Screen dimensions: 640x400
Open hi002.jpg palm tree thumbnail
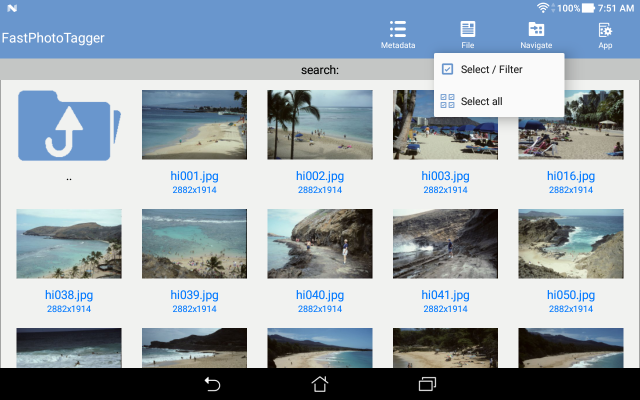(x=320, y=125)
